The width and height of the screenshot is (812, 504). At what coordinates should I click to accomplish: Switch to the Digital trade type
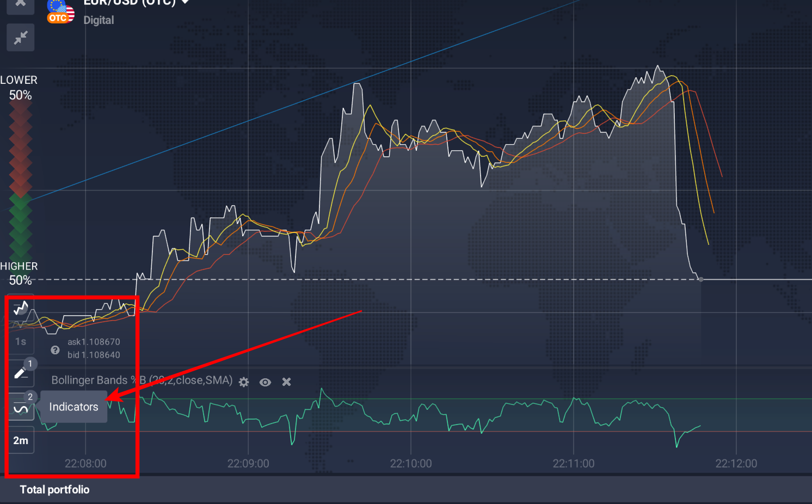(x=98, y=20)
